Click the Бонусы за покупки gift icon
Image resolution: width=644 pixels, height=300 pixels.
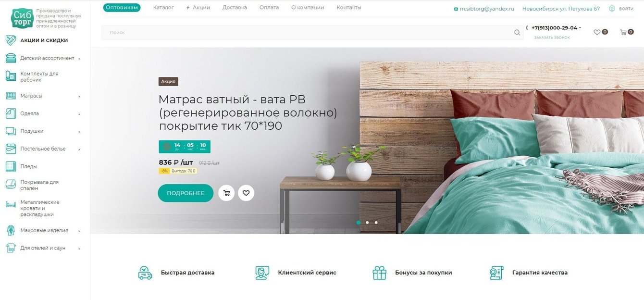380,273
